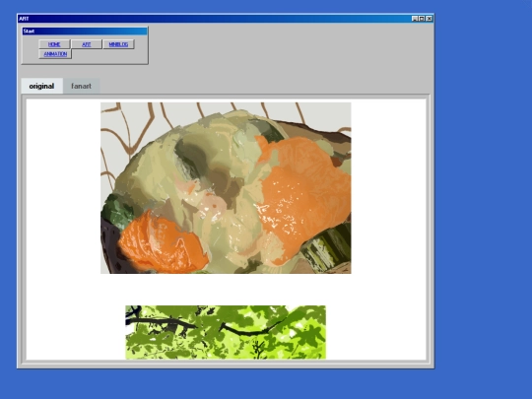The image size is (532, 399).
Task: Go to the ART page link
Action: click(x=86, y=44)
